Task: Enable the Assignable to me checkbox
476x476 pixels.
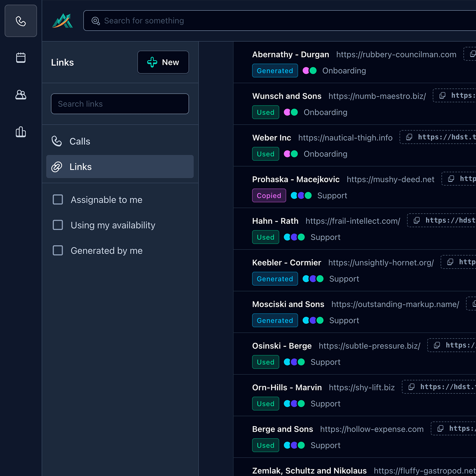Action: click(58, 200)
